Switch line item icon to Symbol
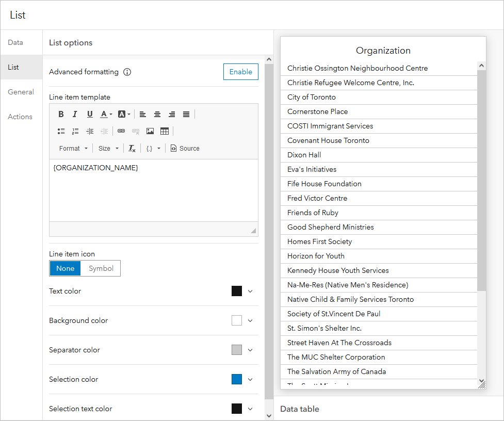This screenshot has height=421, width=504. tap(101, 268)
